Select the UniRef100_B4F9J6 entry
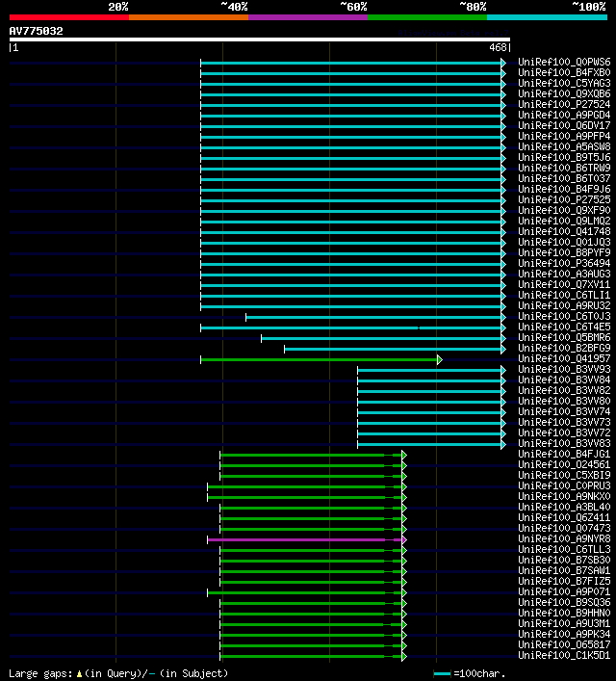 (564, 190)
